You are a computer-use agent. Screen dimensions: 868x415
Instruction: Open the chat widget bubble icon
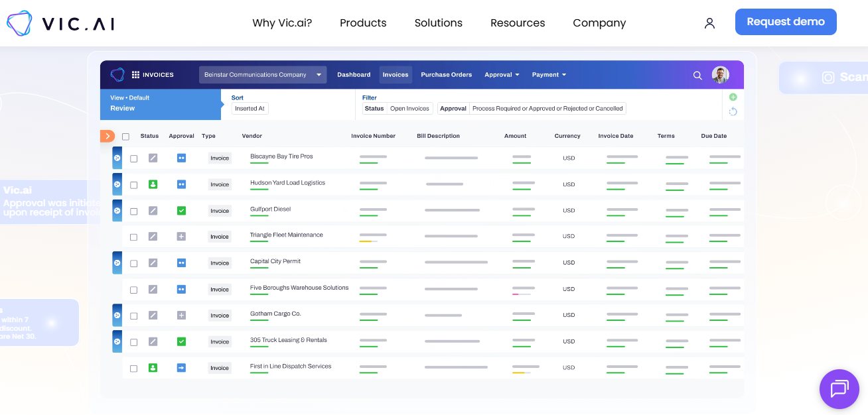pyautogui.click(x=839, y=388)
